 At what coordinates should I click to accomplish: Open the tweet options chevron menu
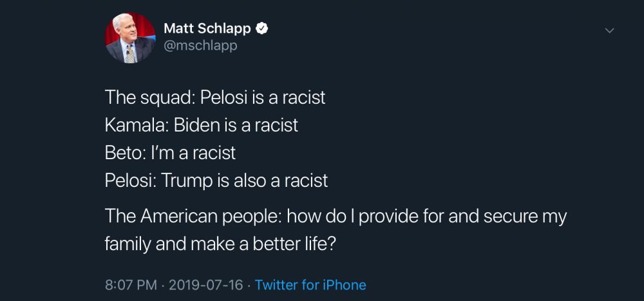(609, 30)
